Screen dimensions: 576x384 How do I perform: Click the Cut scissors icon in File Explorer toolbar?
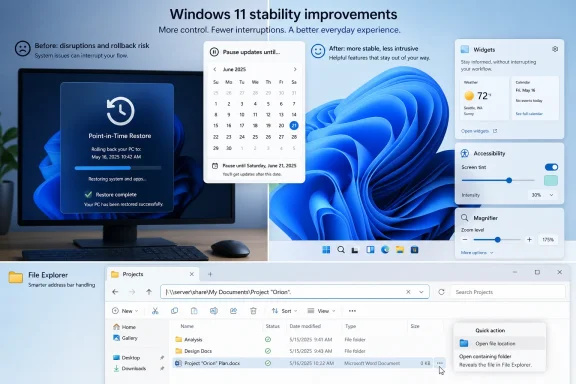click(x=155, y=311)
